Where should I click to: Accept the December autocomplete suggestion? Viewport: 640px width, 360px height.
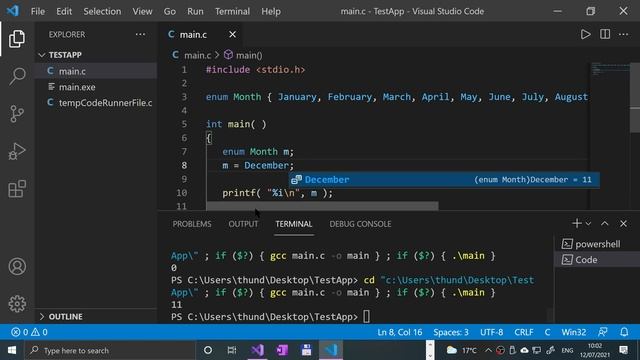(x=444, y=180)
